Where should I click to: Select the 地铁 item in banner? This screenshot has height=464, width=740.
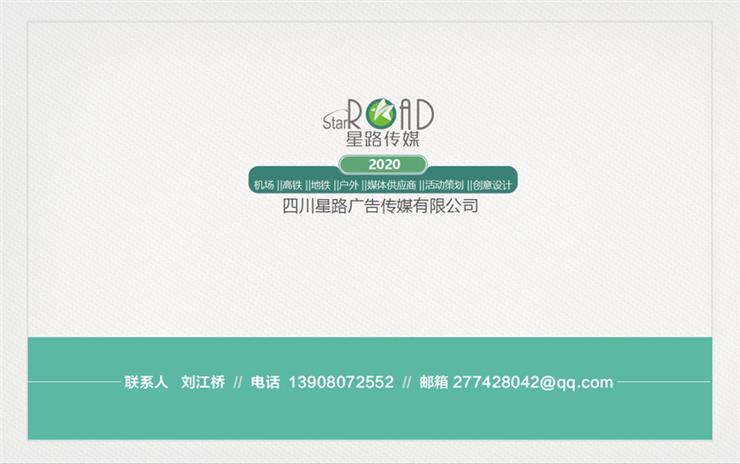click(320, 185)
